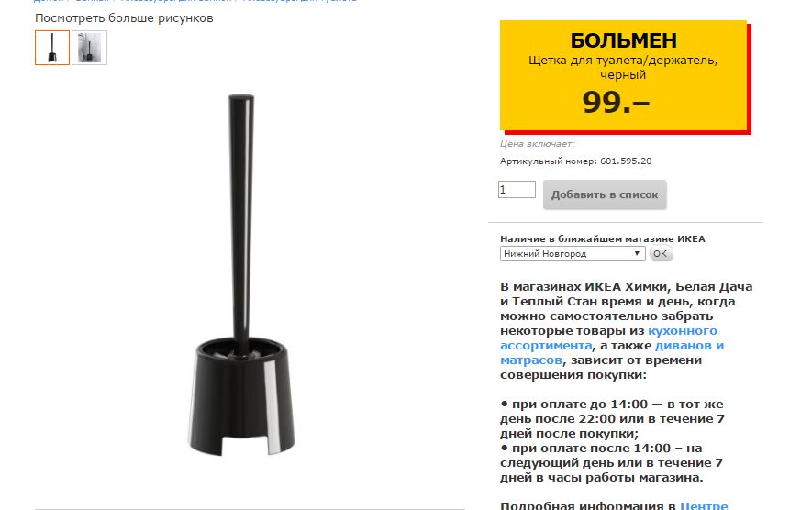
Task: Click the при оплате до 14:00 bullet text
Action: point(612,419)
